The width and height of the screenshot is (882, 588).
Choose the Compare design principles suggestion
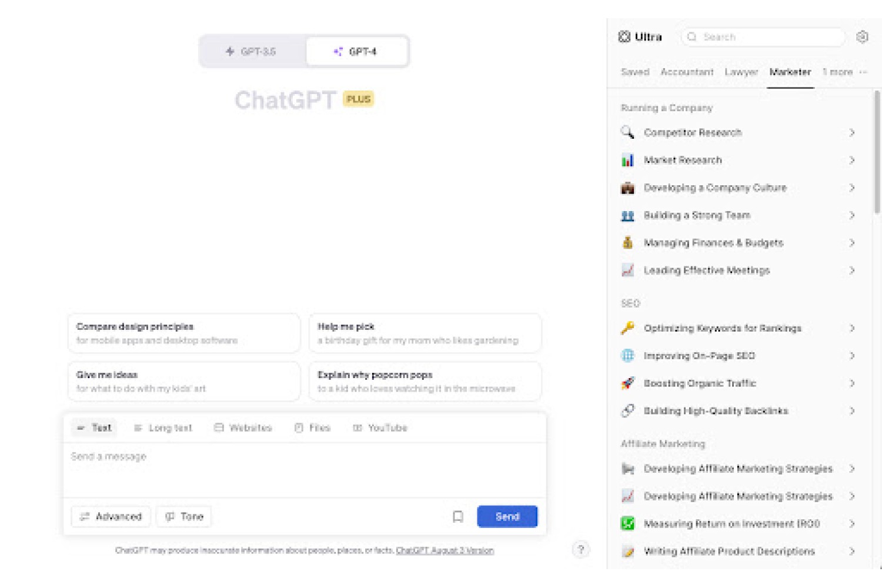(x=184, y=333)
